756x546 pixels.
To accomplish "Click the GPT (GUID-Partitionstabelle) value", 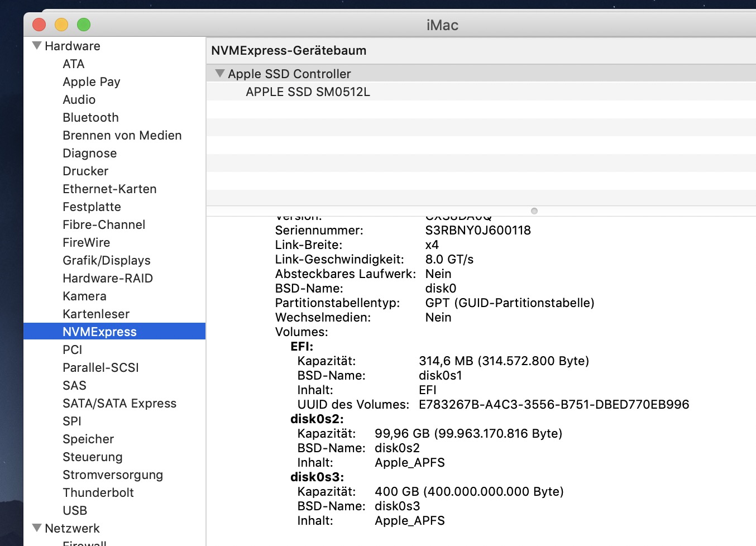I will [510, 303].
